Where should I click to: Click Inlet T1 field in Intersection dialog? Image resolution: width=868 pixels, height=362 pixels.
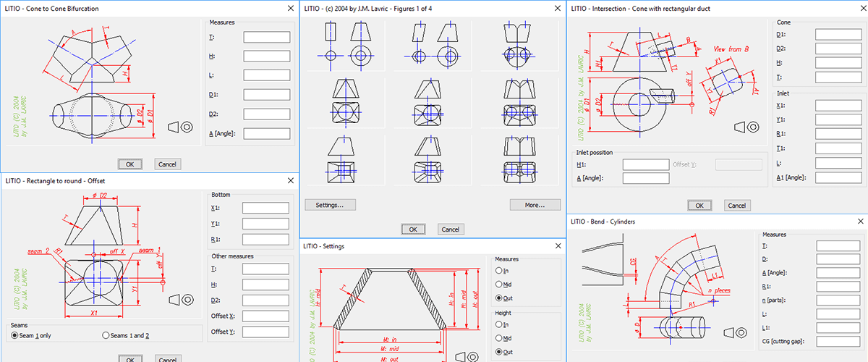tap(838, 149)
